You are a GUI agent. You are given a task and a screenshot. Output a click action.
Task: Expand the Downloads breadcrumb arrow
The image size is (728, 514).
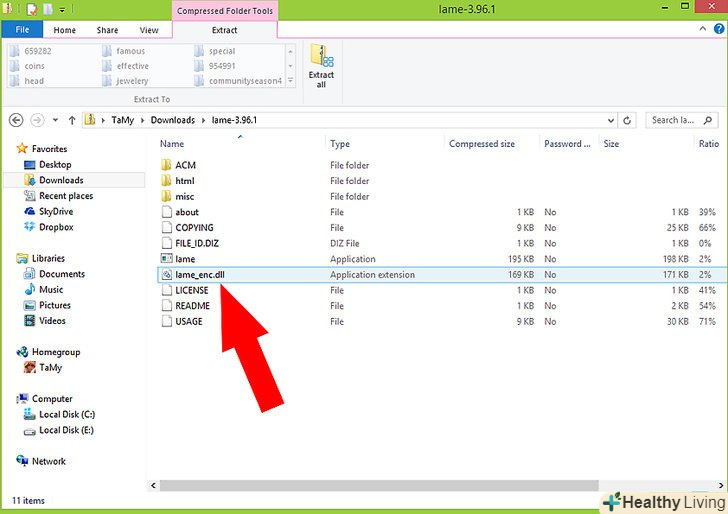point(203,120)
